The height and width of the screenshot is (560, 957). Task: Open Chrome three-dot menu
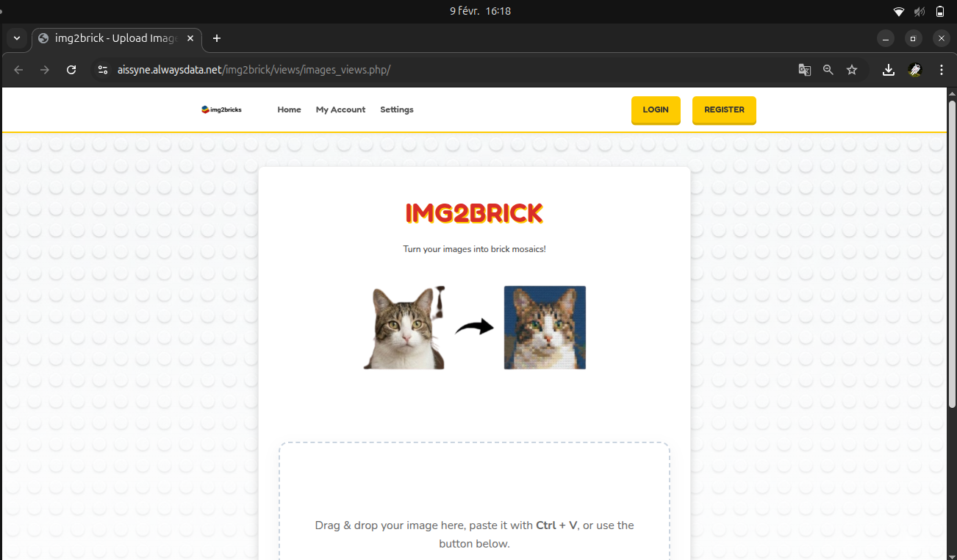(x=942, y=70)
